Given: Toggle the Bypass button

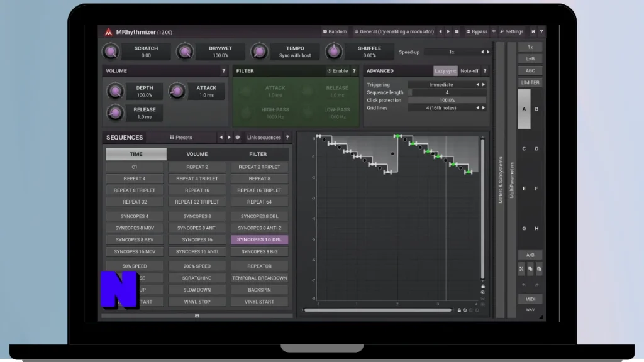Looking at the screenshot, I should click(x=477, y=31).
